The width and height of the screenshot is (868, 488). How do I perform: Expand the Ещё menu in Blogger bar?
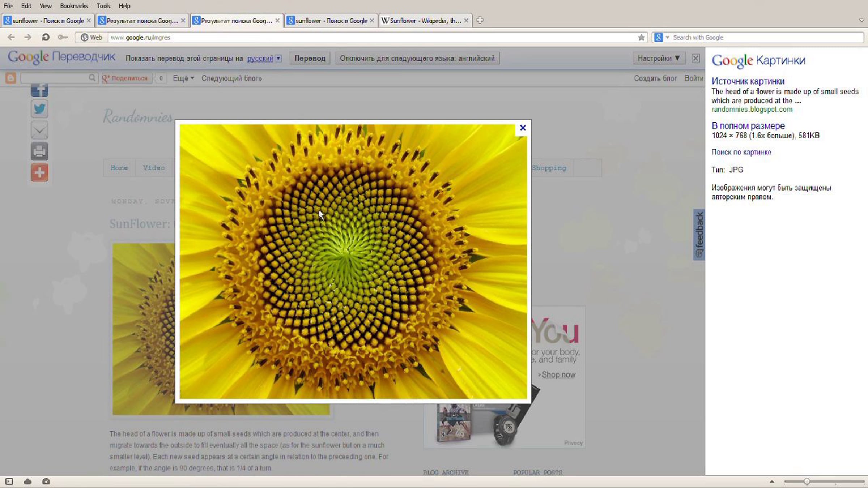(x=183, y=78)
